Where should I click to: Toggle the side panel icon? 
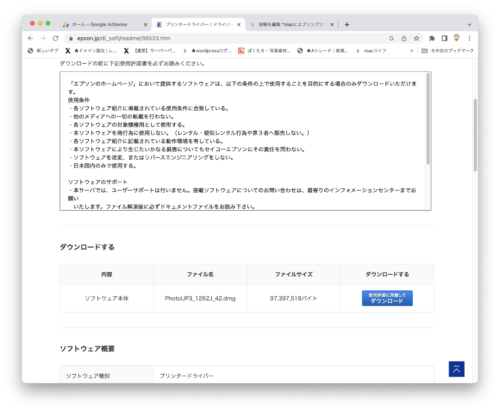(444, 38)
